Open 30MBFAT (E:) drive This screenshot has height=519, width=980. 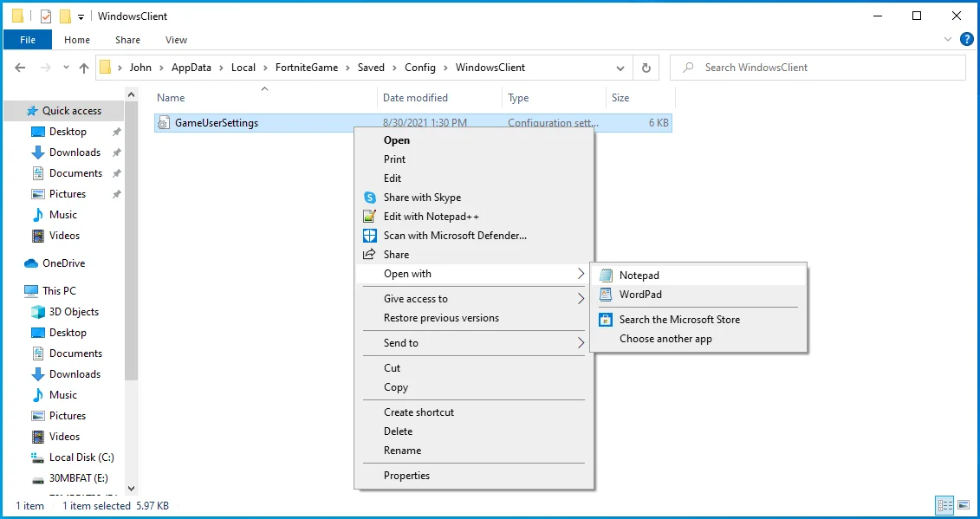click(x=78, y=477)
